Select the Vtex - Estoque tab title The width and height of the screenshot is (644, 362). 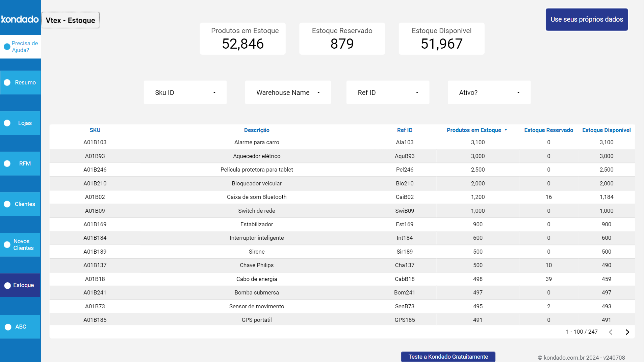point(70,20)
